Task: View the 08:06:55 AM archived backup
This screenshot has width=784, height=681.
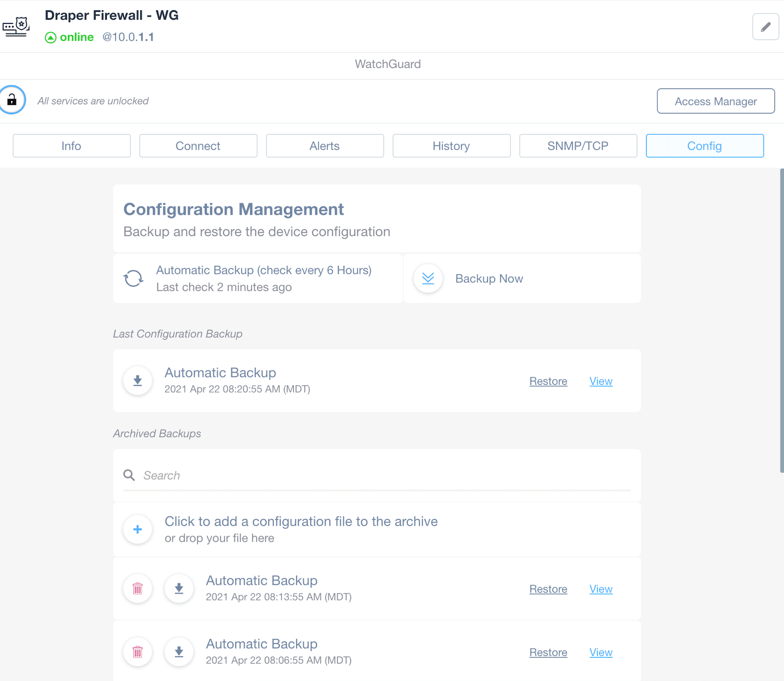Action: click(x=601, y=653)
